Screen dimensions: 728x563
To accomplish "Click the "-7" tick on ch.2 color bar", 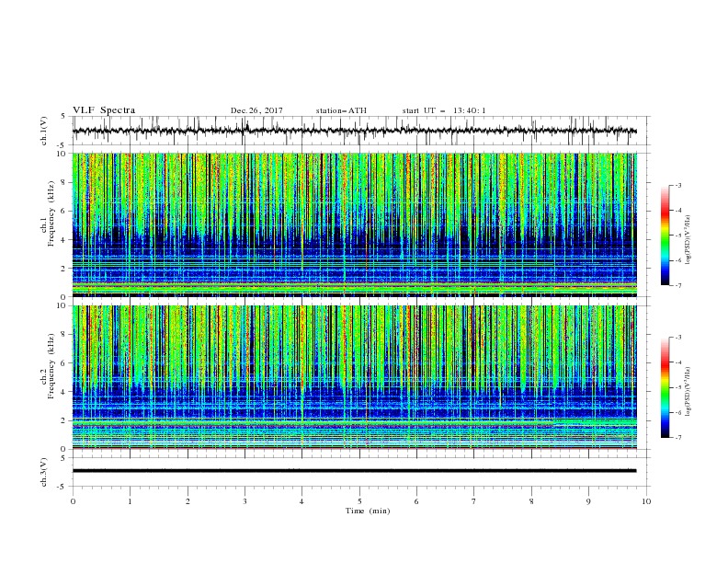I will (x=677, y=437).
